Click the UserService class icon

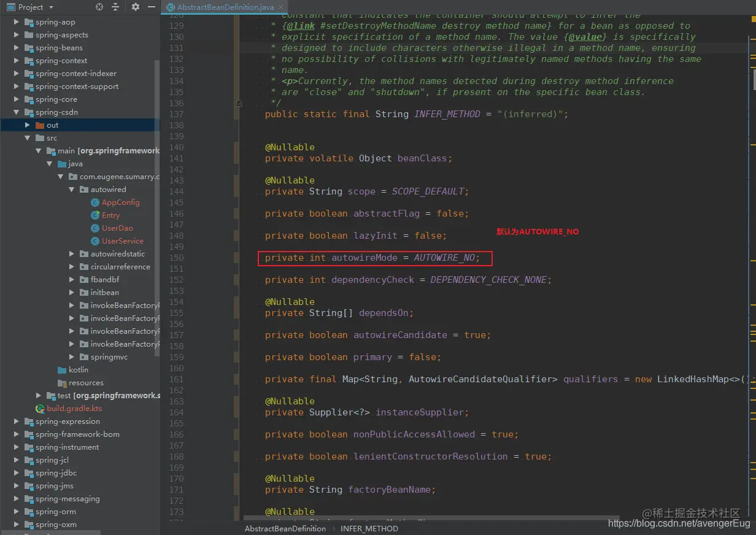click(x=95, y=241)
